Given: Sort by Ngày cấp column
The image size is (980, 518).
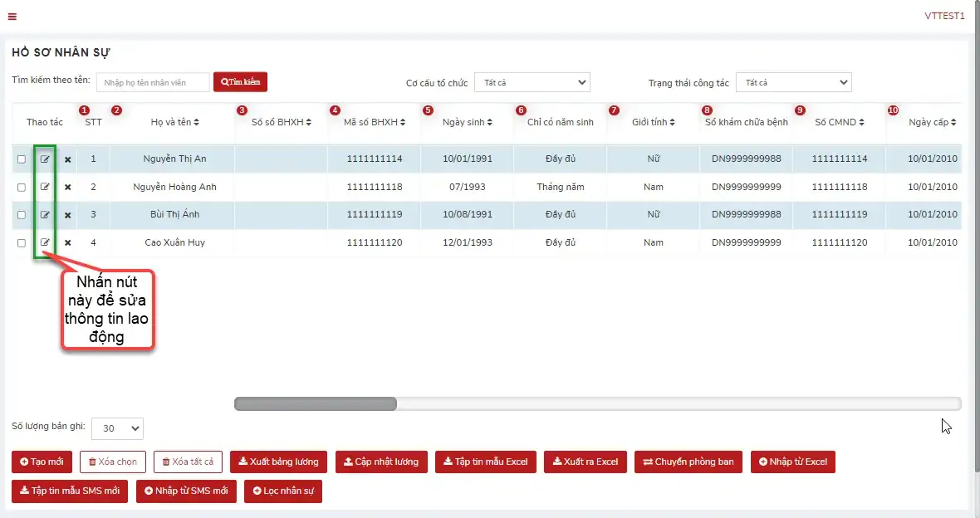Looking at the screenshot, I should [933, 123].
